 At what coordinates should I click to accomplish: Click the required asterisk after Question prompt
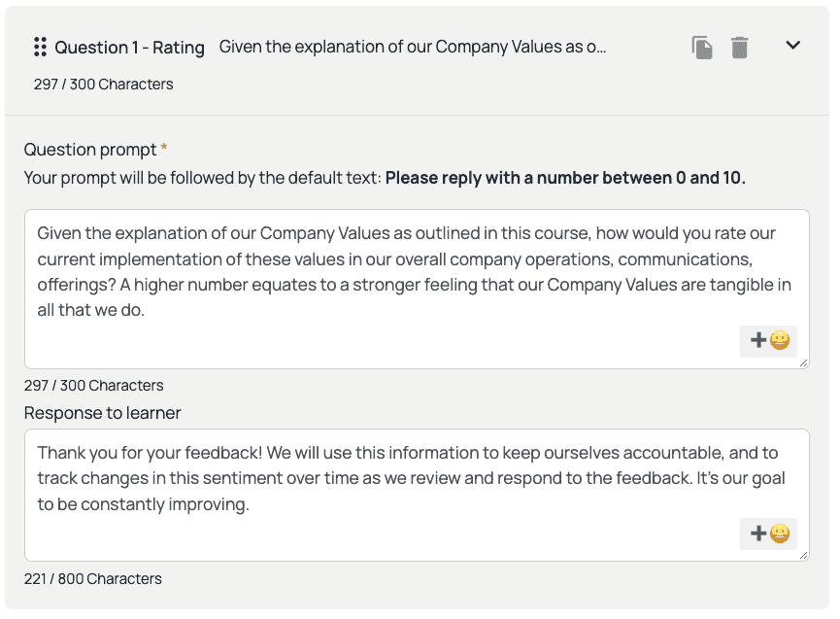pos(164,149)
